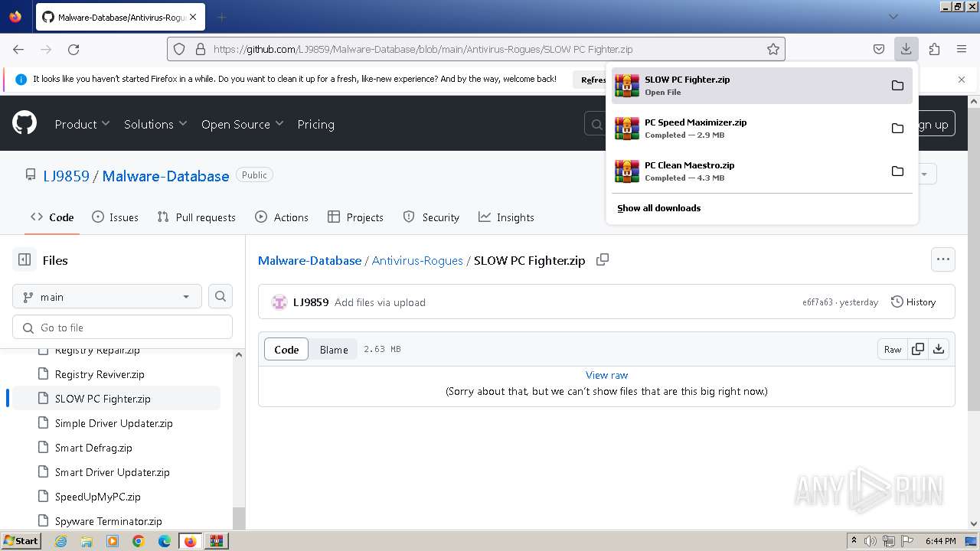Bookmark this page with the star icon

pyautogui.click(x=773, y=49)
